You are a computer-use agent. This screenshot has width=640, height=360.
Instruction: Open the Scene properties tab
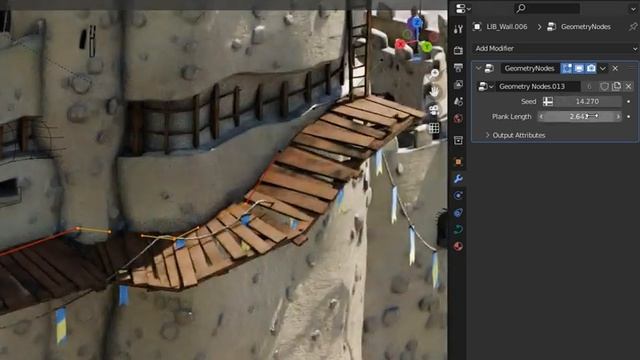point(458,101)
